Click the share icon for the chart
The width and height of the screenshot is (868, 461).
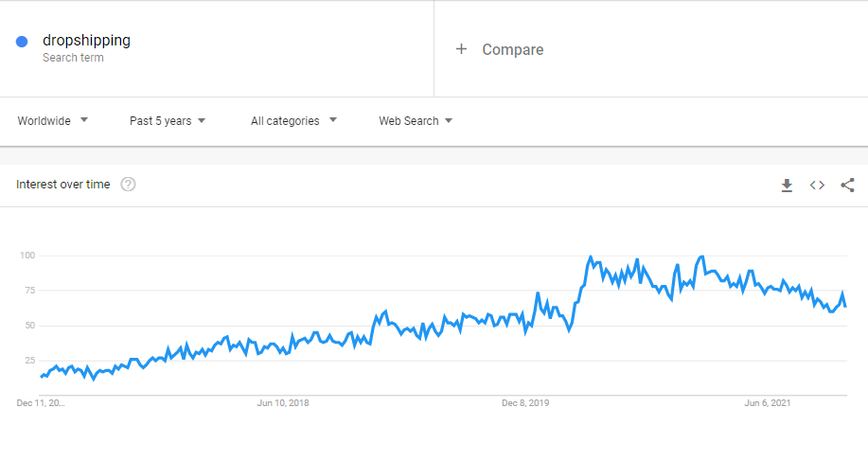(x=847, y=185)
